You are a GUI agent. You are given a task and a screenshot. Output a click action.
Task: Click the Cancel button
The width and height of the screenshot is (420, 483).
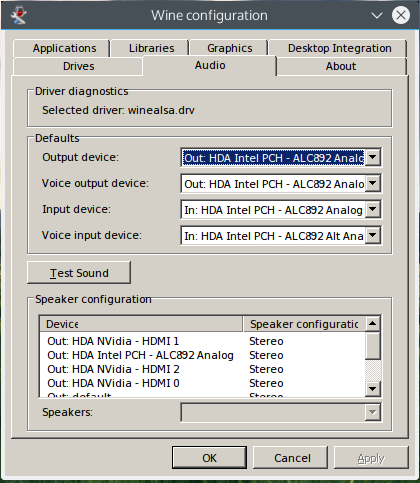pos(290,458)
